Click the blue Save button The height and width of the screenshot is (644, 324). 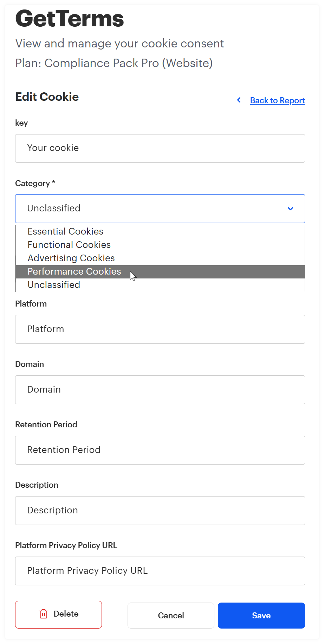(x=261, y=616)
